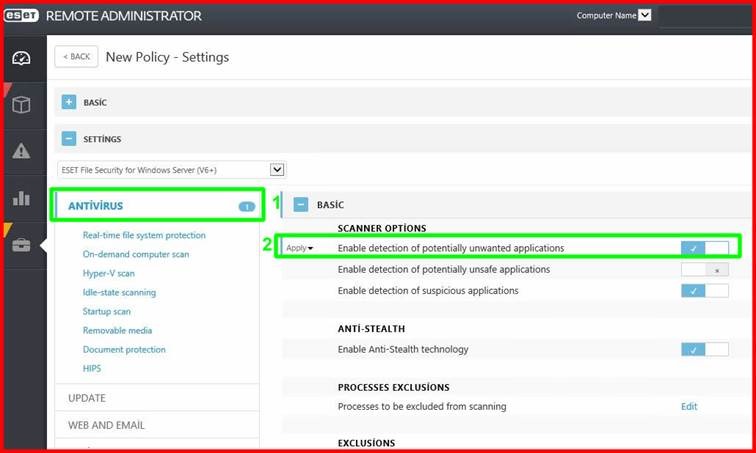This screenshot has width=756, height=453.
Task: Click the Antivirus settings count badge
Action: click(247, 206)
